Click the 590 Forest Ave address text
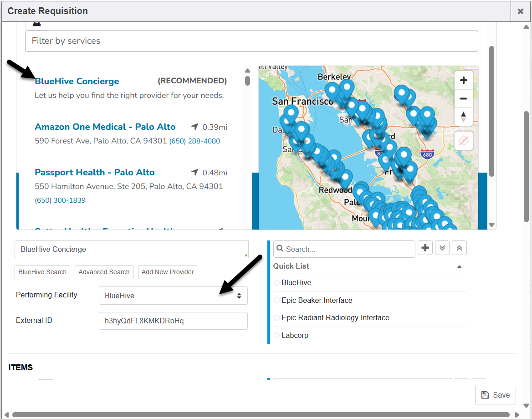The image size is (532, 419). click(x=101, y=141)
